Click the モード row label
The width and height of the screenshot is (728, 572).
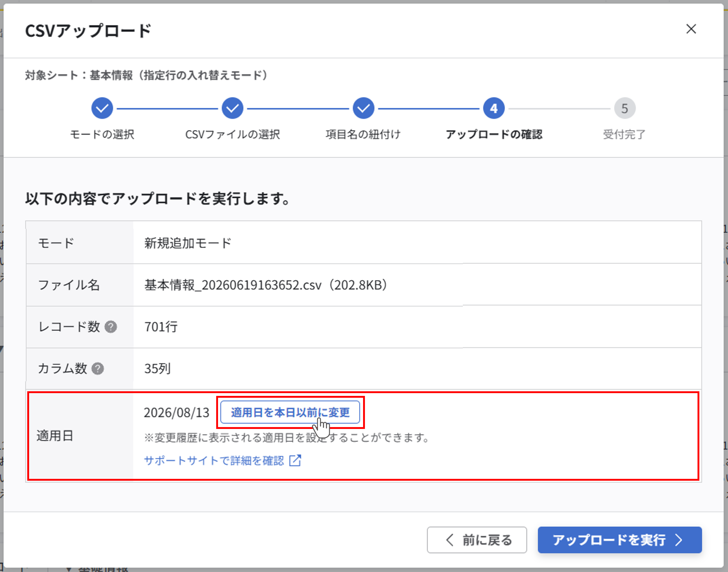pyautogui.click(x=56, y=243)
